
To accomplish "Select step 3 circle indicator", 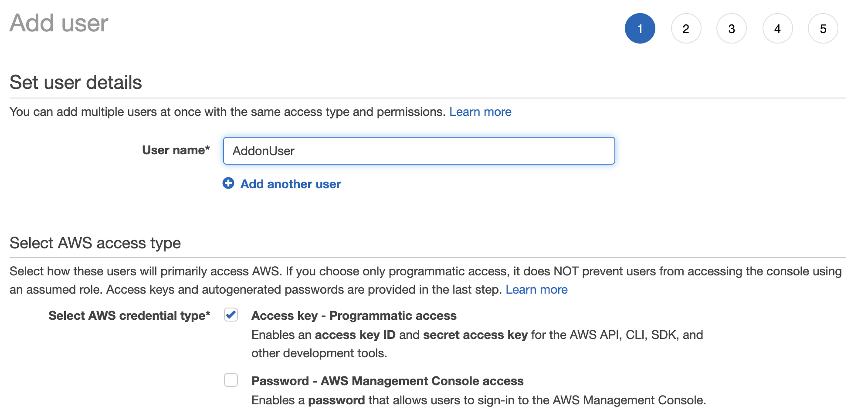I will 732,29.
